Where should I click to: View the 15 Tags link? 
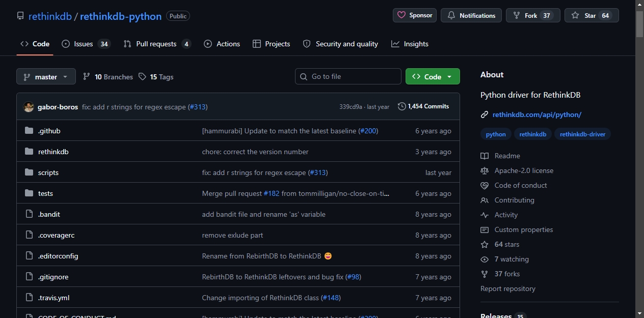pyautogui.click(x=156, y=77)
